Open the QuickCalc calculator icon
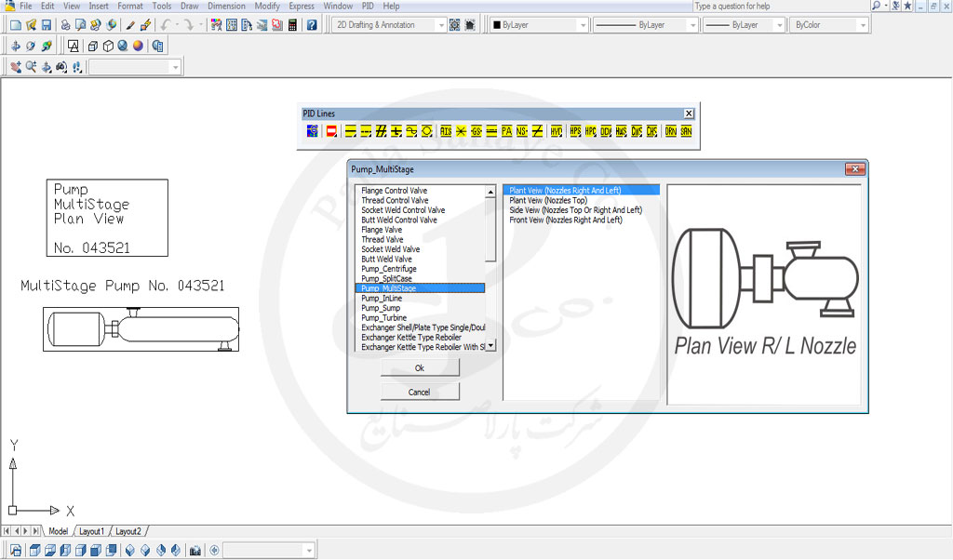This screenshot has width=953, height=560. 293,25
